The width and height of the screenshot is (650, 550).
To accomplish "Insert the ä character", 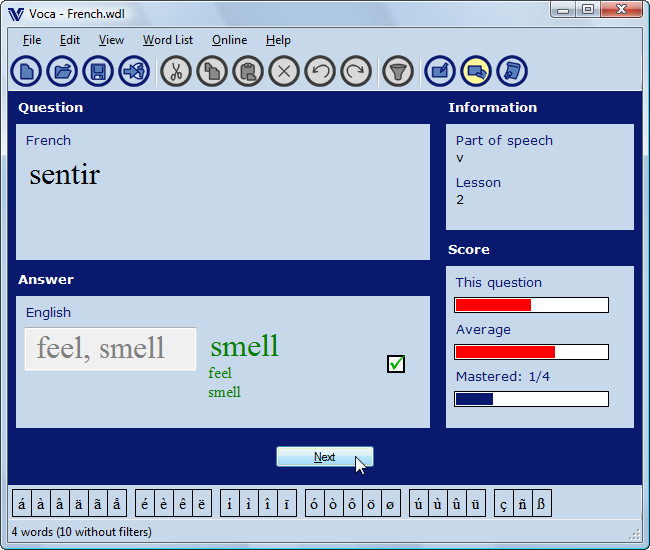I will tap(79, 503).
